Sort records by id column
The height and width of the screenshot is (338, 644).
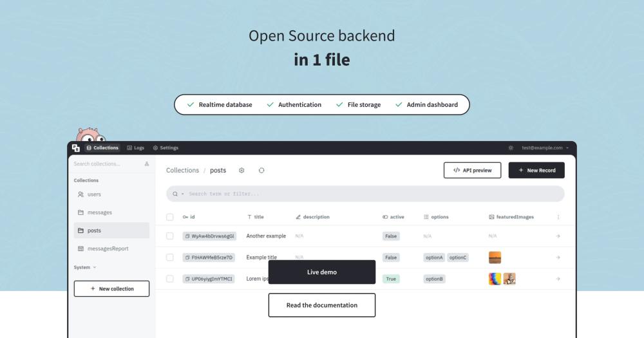tap(189, 217)
